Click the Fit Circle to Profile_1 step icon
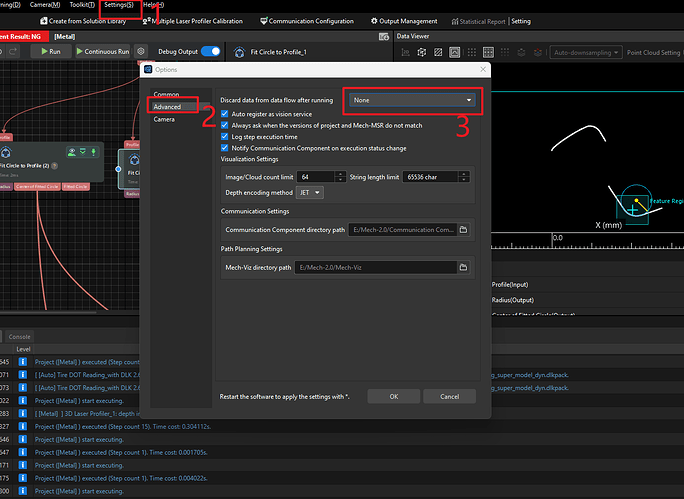Image resolution: width=684 pixels, height=499 pixels. pyautogui.click(x=239, y=52)
